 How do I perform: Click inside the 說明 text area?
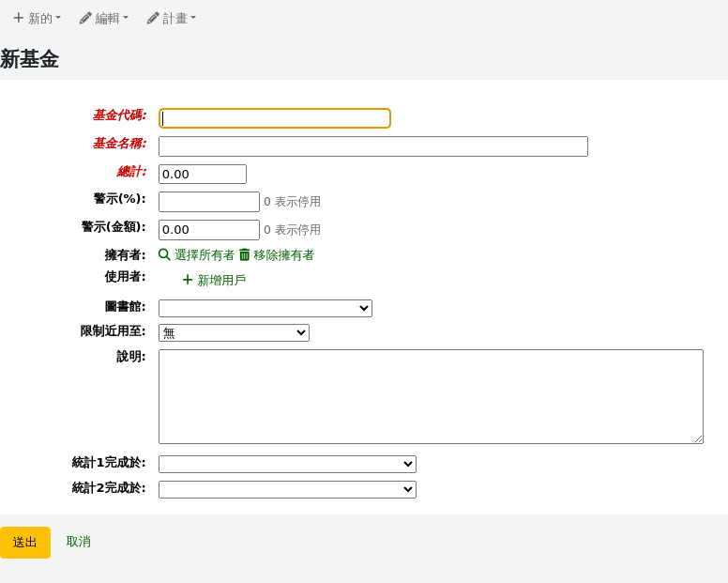pos(431,397)
